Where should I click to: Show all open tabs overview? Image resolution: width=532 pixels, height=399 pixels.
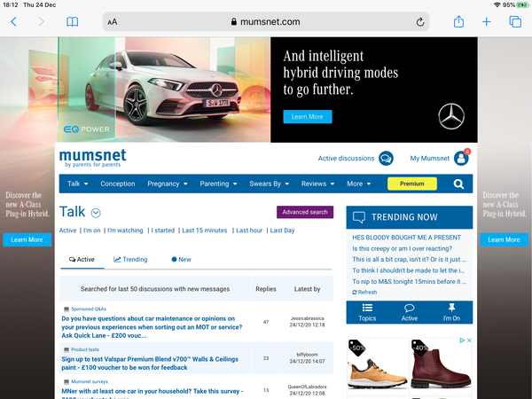[x=515, y=21]
